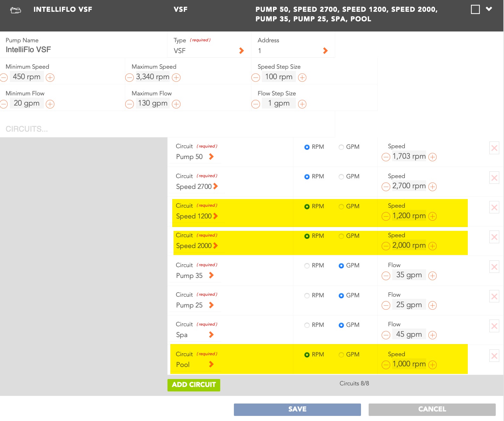Screen dimensions: 504x421
Task: Remove the Pump 50 circuit
Action: tap(494, 148)
